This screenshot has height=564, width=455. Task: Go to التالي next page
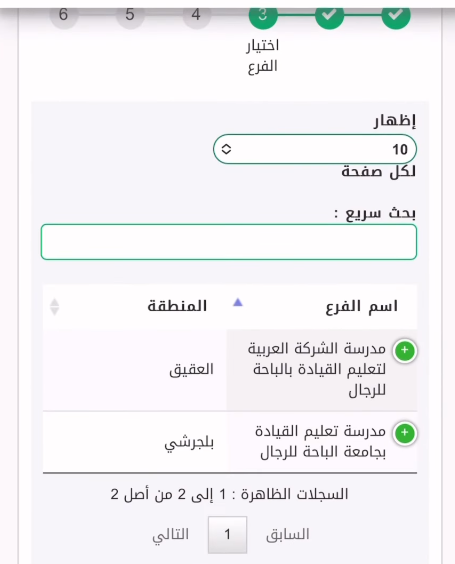170,535
